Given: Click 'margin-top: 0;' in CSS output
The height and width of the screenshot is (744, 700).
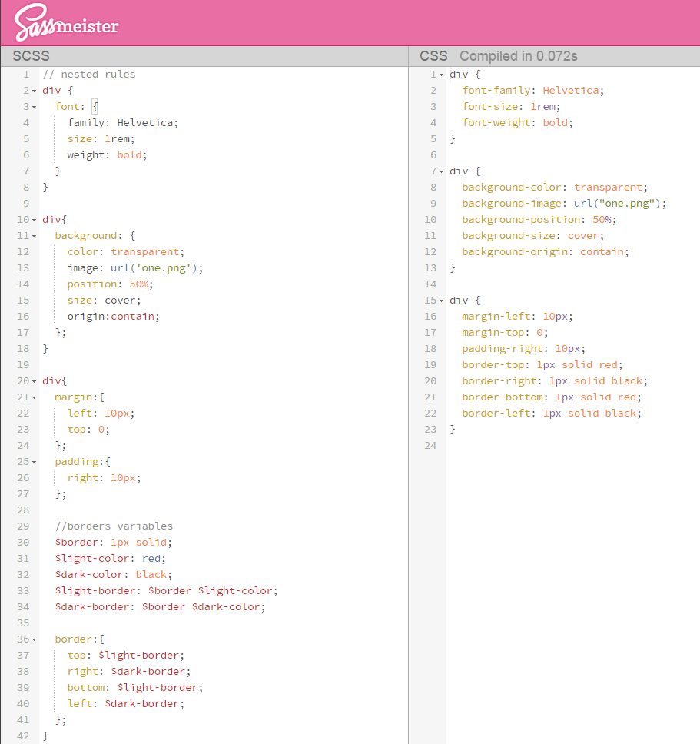Looking at the screenshot, I should coord(505,333).
